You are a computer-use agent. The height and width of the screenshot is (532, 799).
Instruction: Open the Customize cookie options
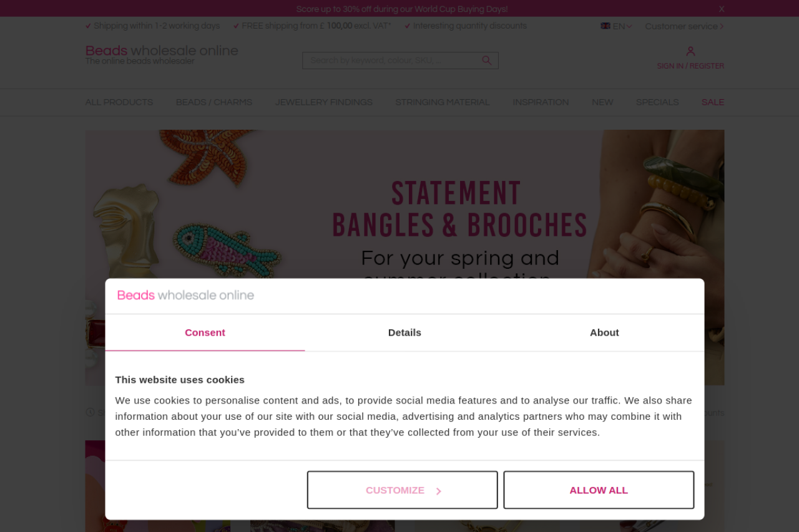click(403, 490)
